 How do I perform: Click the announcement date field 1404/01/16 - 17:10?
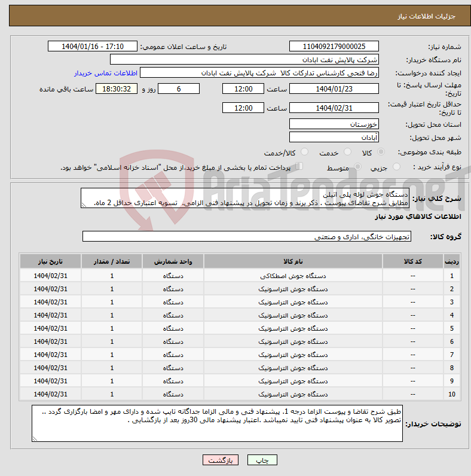tap(93, 47)
